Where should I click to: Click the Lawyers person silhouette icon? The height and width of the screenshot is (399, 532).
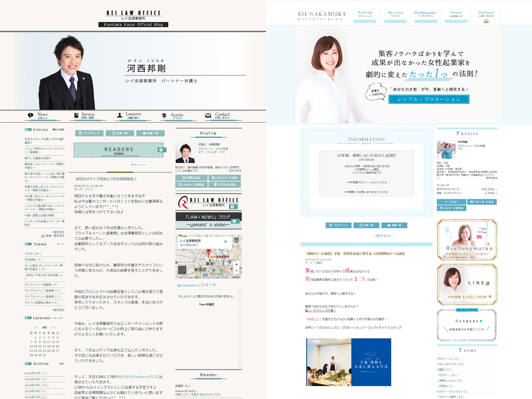(x=120, y=115)
